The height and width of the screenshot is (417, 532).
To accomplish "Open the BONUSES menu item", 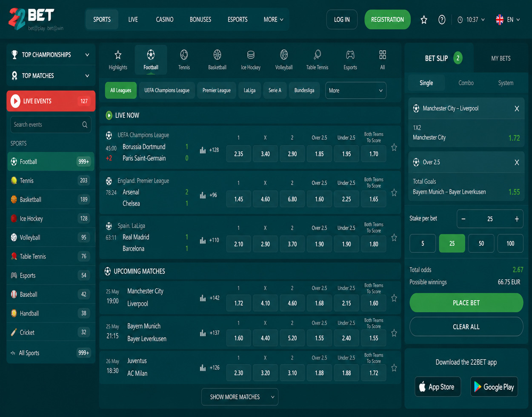I will (200, 20).
